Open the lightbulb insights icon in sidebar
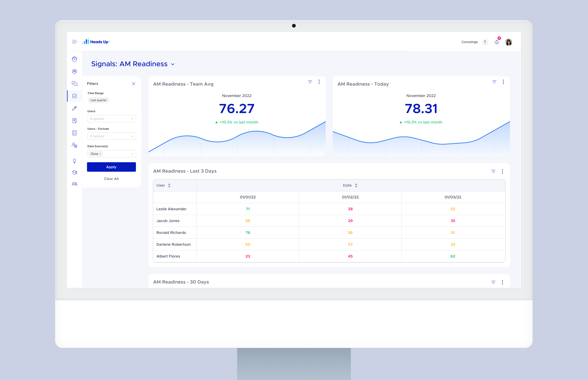This screenshot has width=588, height=380. [74, 161]
